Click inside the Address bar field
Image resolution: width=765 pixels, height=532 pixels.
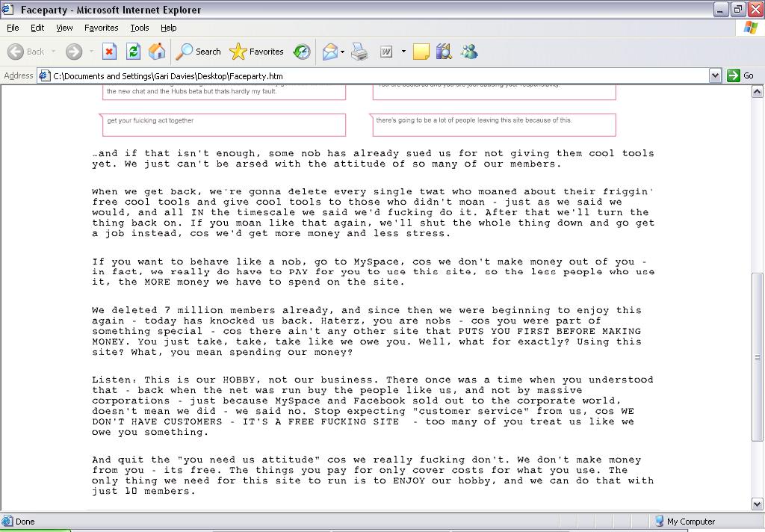click(374, 75)
